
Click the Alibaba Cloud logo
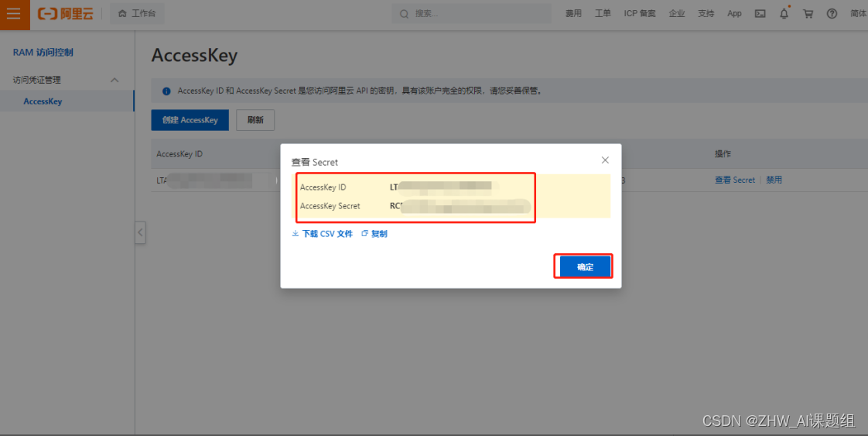coord(65,14)
